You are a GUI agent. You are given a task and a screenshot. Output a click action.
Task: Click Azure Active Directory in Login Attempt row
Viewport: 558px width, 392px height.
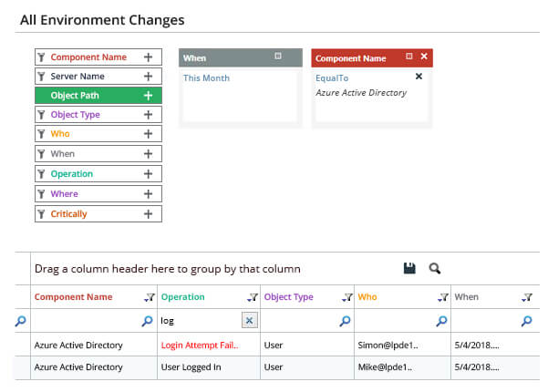[x=78, y=345]
